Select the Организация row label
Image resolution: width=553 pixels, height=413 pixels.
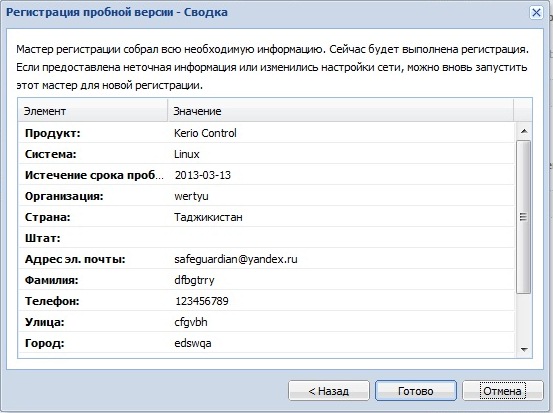point(64,196)
